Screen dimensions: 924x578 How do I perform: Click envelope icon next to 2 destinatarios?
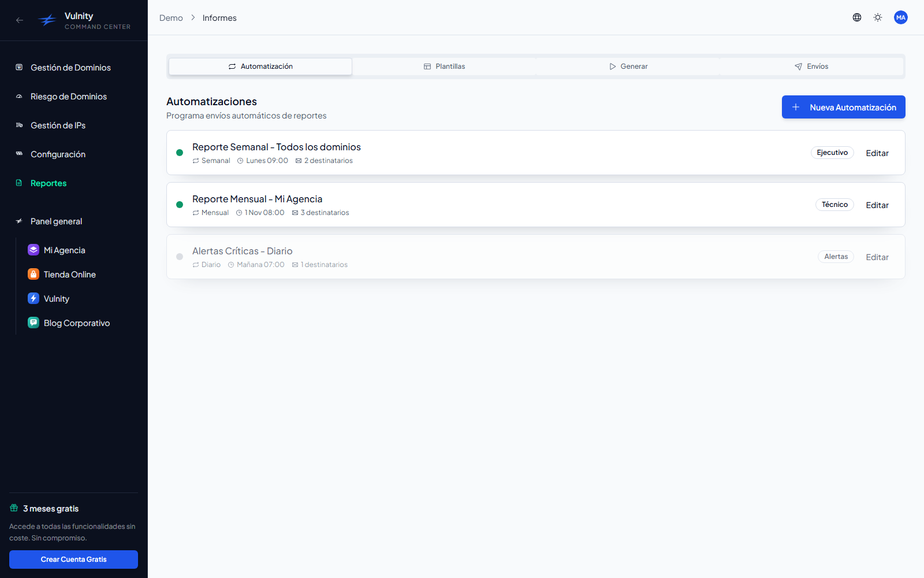pyautogui.click(x=299, y=161)
